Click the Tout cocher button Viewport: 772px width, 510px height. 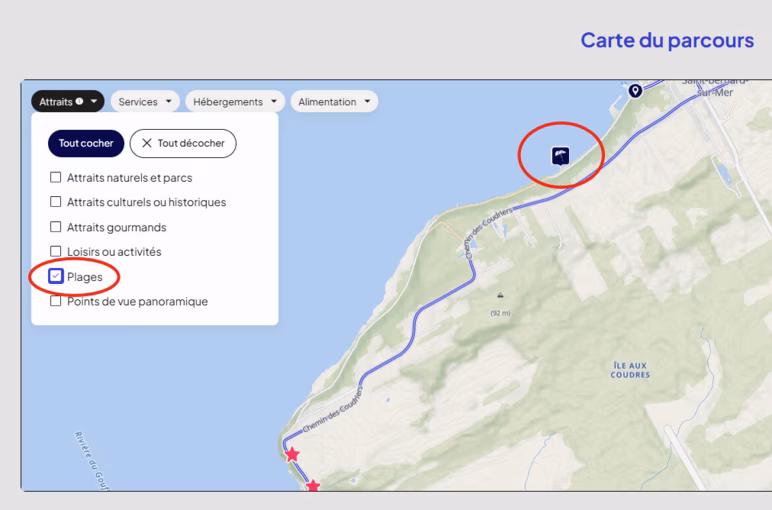(86, 143)
